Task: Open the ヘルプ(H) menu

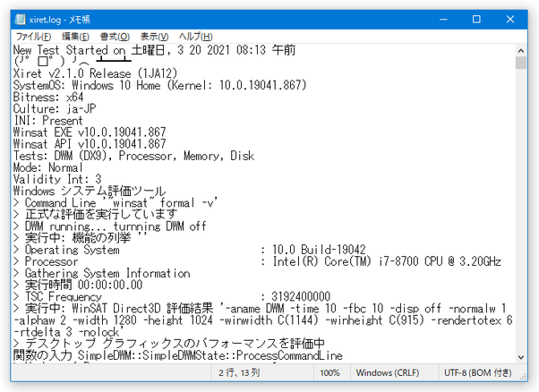Action: coord(195,37)
